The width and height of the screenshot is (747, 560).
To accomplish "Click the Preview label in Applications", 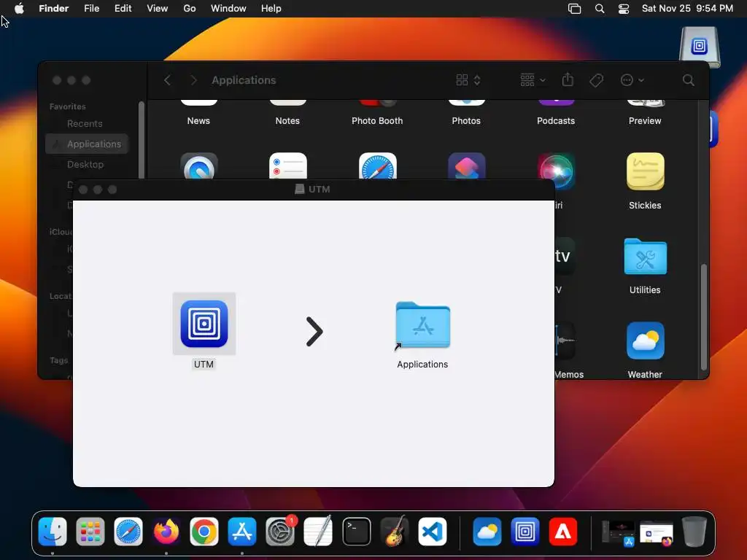I will click(645, 121).
